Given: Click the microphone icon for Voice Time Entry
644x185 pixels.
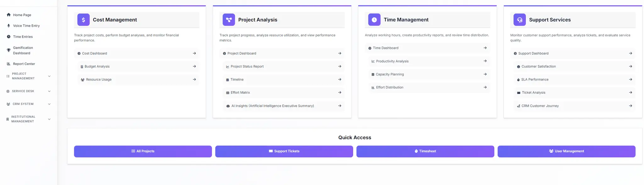Looking at the screenshot, I should click(x=8, y=26).
